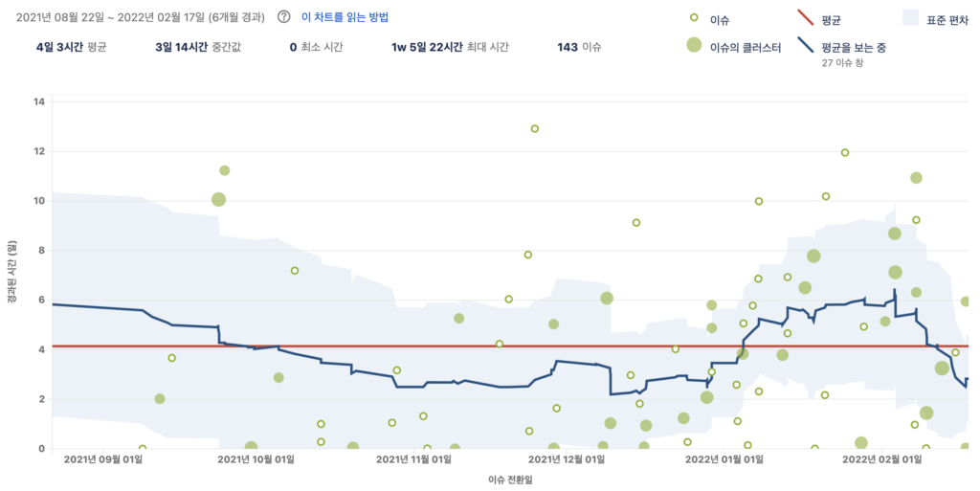
Task: Click the 표준 편차 legend color swatch
Action: point(910,18)
